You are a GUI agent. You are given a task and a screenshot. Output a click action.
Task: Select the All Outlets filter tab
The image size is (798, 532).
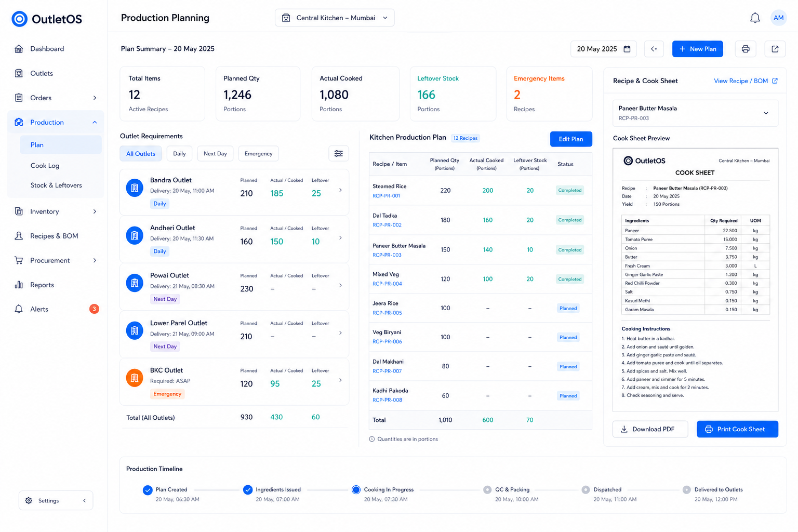click(141, 154)
